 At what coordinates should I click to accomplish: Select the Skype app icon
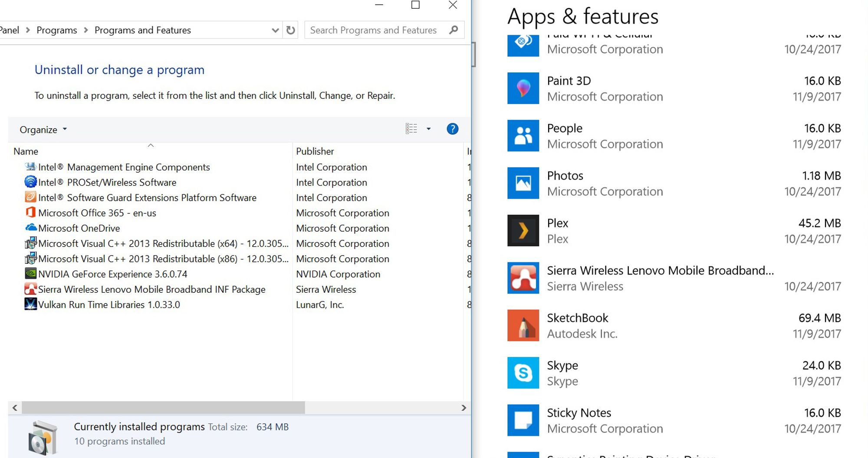(523, 373)
